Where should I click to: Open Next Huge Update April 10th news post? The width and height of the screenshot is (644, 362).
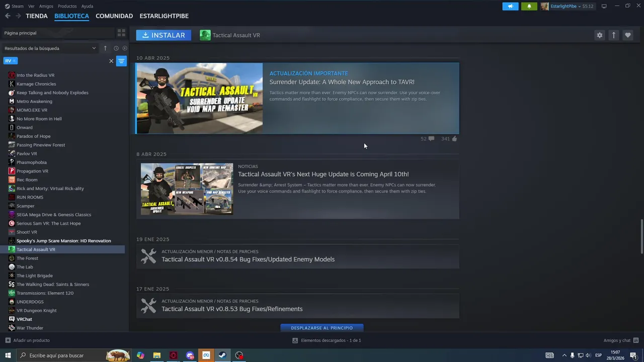[x=323, y=174]
